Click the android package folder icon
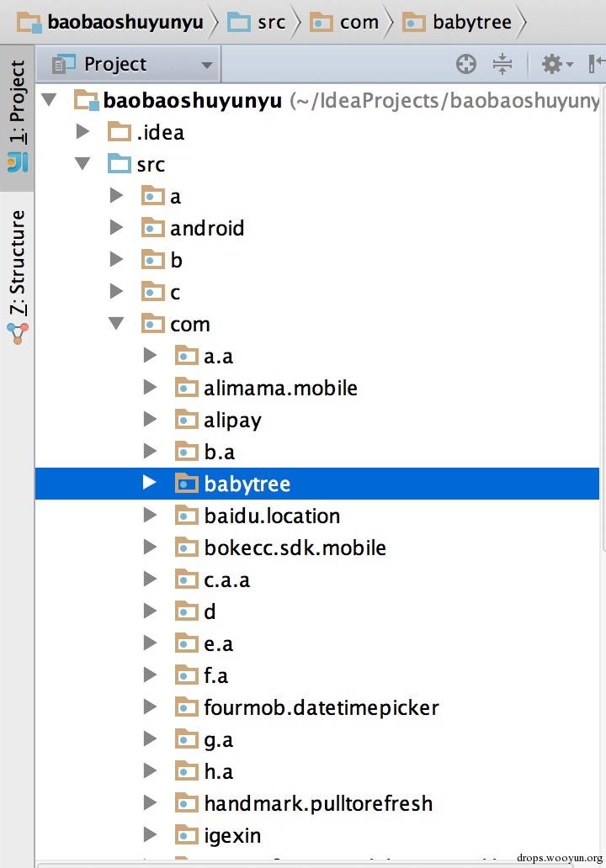This screenshot has height=868, width=606. [153, 228]
